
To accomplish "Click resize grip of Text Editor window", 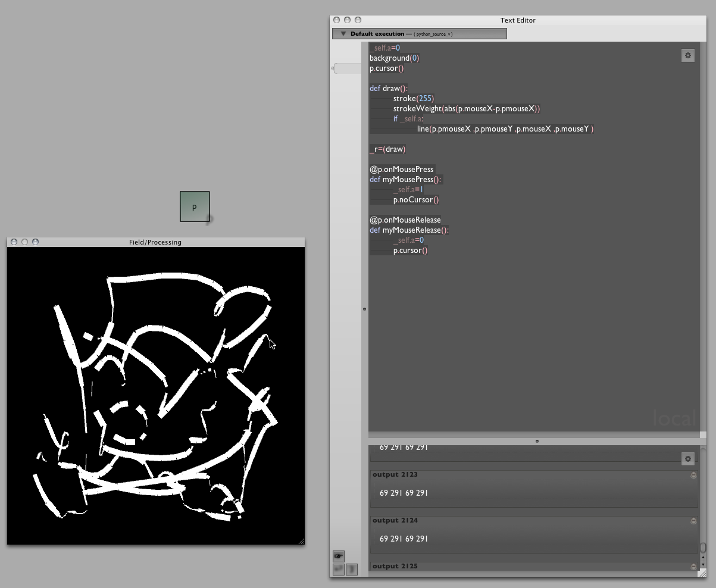I will point(702,573).
